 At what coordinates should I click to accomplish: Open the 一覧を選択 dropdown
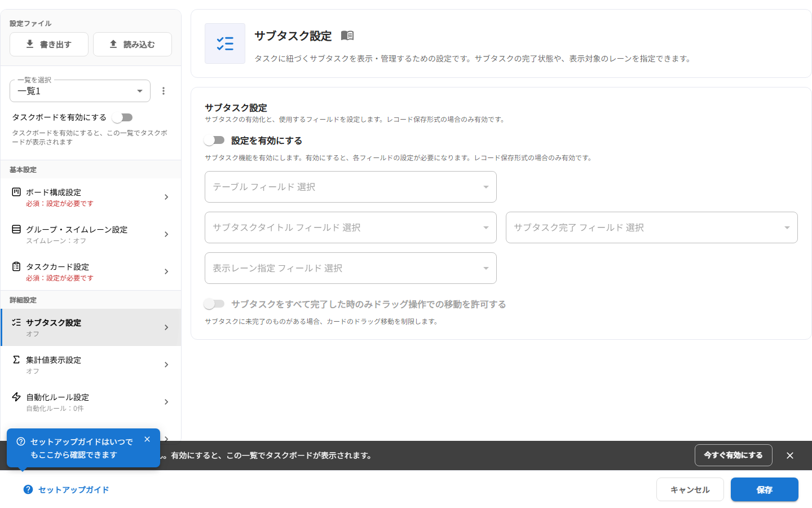pyautogui.click(x=80, y=91)
